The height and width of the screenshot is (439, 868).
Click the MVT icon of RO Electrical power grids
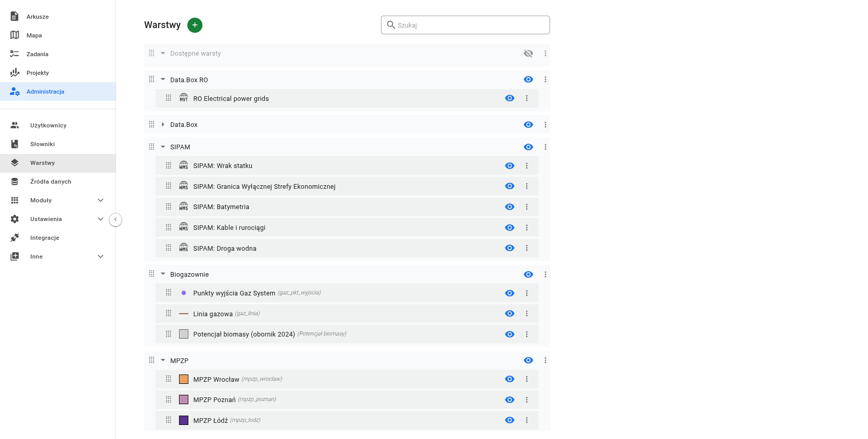(x=184, y=98)
